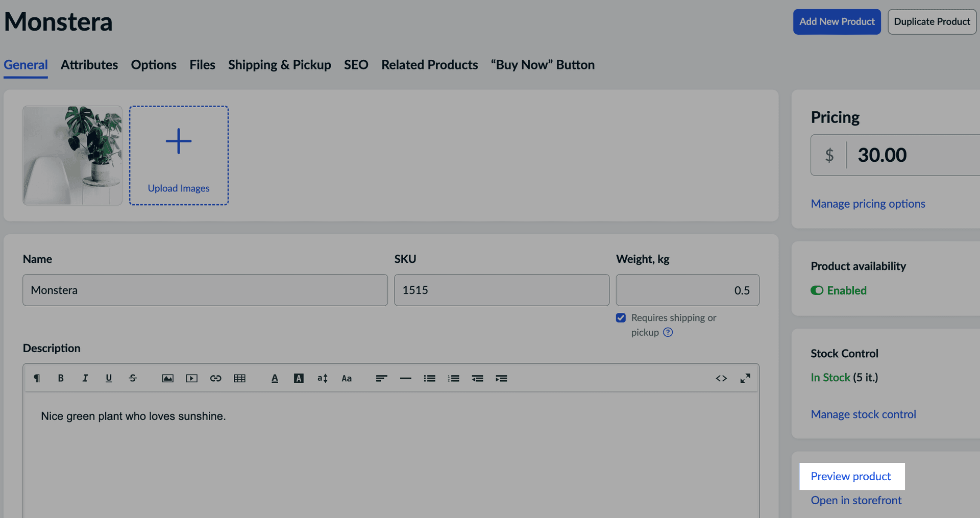Viewport: 980px width, 518px height.
Task: Open the font size dropdown
Action: 322,378
